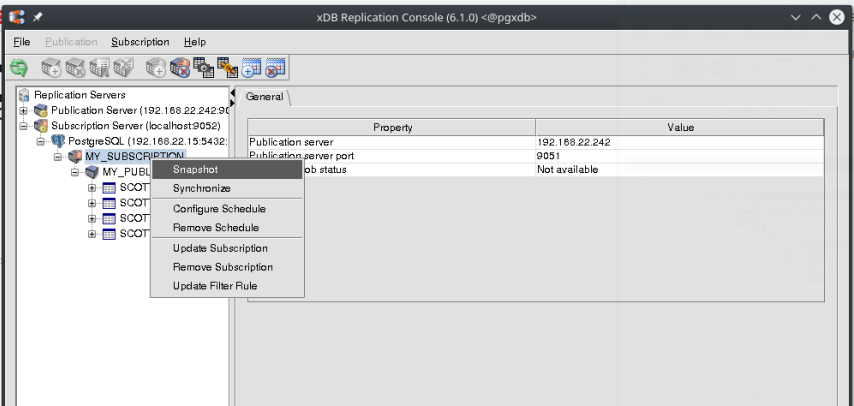Collapse the PostgreSQL database tree node
This screenshot has height=406, width=854.
pyautogui.click(x=40, y=142)
